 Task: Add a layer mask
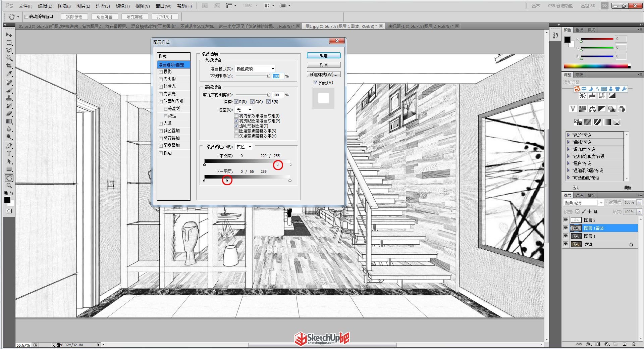[597, 344]
